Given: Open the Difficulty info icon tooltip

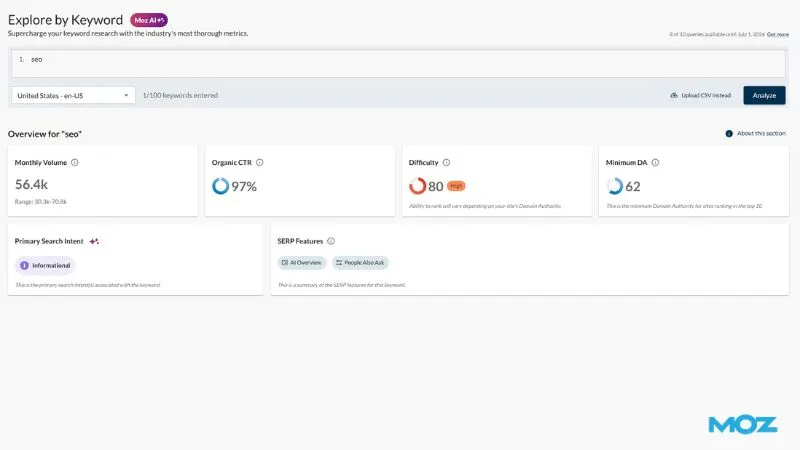Looking at the screenshot, I should [446, 163].
